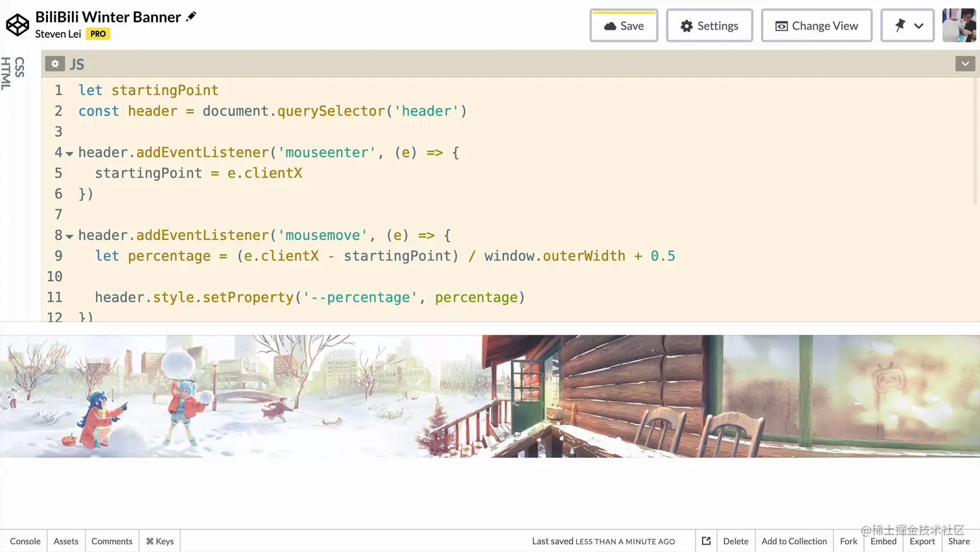Open the Comments panel
Viewport: 980px width, 552px height.
(x=111, y=541)
